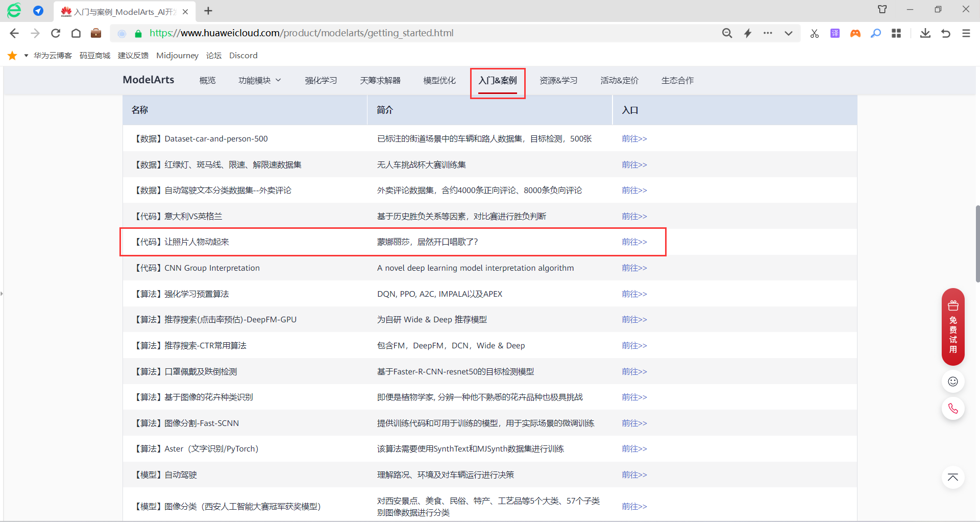Open the 建议反馈 bookmark
Viewport: 980px width, 522px height.
133,55
